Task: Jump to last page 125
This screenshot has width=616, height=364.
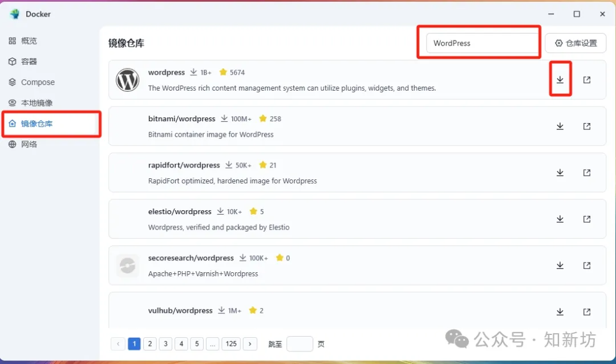Action: click(231, 344)
